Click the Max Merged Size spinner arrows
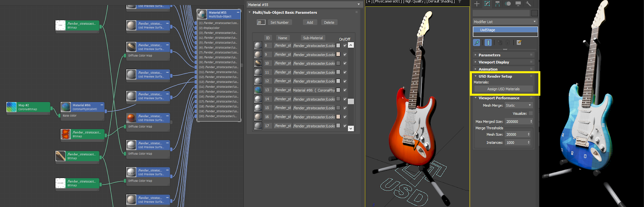The width and height of the screenshot is (644, 207). (531, 122)
